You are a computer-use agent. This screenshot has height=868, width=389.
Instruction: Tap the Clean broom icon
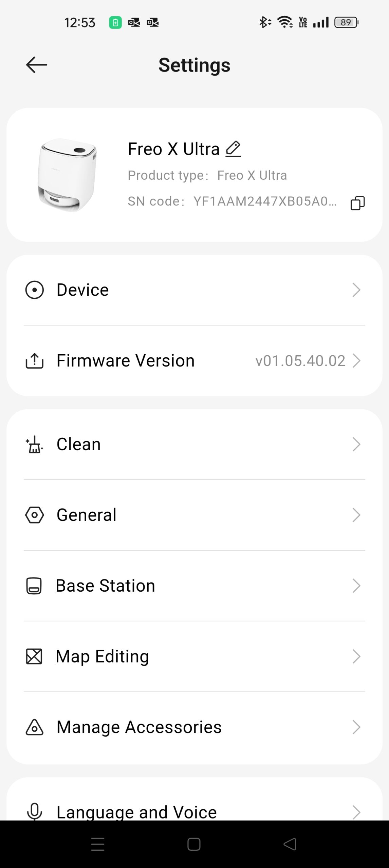[x=35, y=445]
